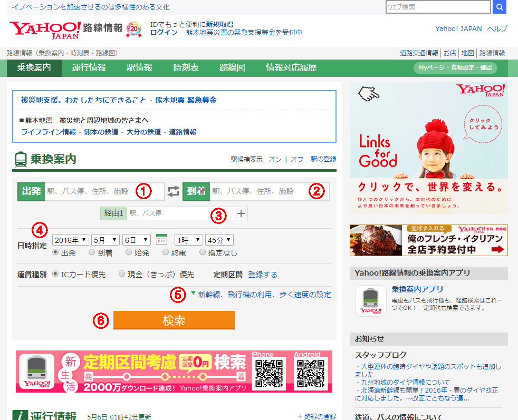Open the 6日 day dropdown
The image size is (518, 420).
(x=137, y=240)
